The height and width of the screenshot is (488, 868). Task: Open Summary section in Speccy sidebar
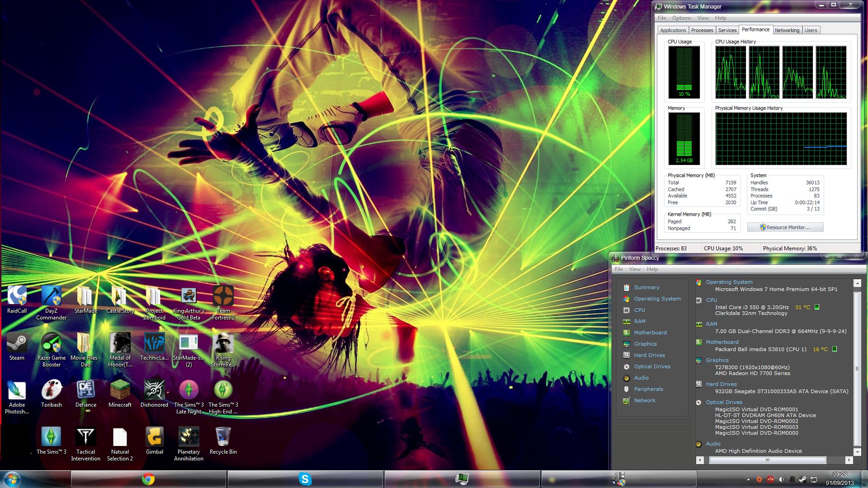[x=646, y=287]
